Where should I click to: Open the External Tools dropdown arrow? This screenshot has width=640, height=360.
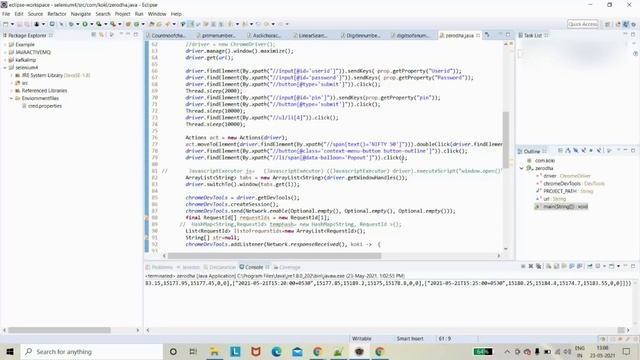tap(120, 24)
